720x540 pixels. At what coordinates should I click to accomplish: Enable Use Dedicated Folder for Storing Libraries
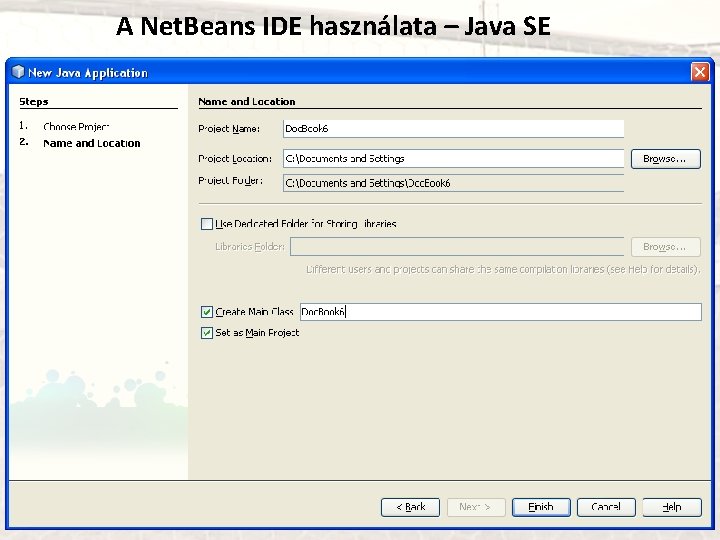(x=207, y=224)
